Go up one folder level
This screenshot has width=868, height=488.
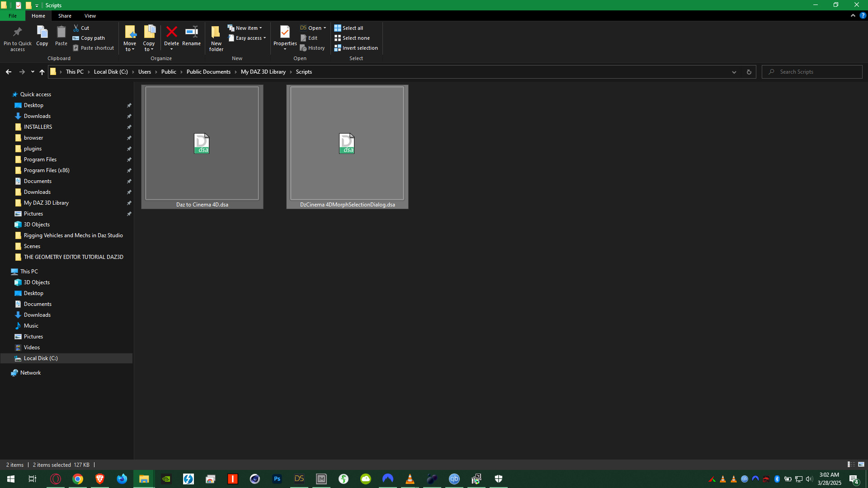point(42,72)
